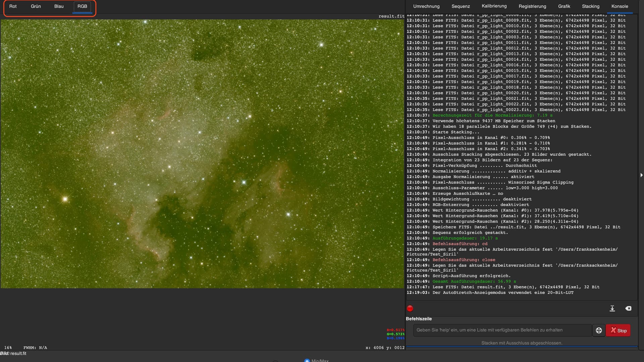Switch to Grün channel view
The width and height of the screenshot is (644, 362).
coord(36,6)
